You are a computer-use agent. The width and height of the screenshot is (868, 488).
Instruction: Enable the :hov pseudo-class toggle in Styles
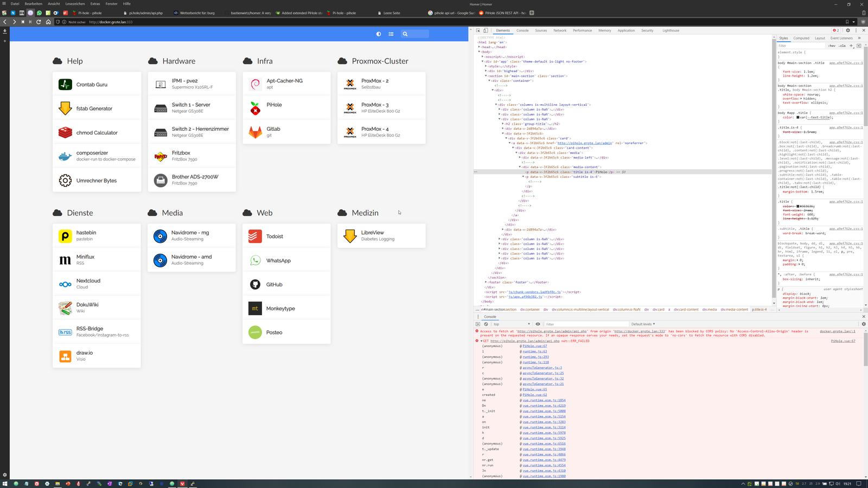coord(831,46)
